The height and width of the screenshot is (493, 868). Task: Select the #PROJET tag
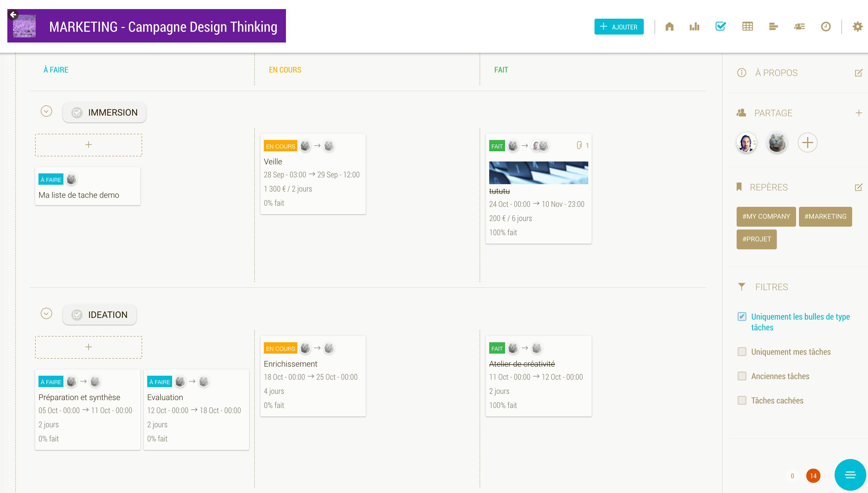click(x=756, y=239)
